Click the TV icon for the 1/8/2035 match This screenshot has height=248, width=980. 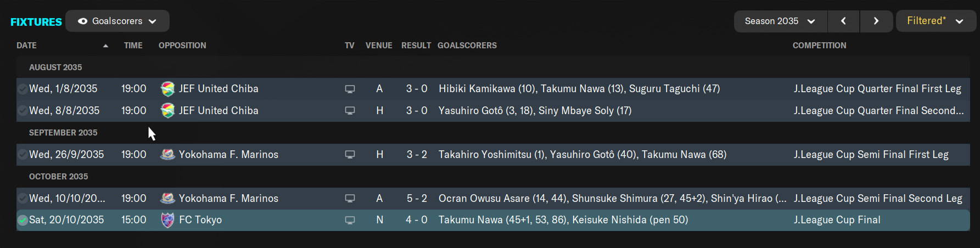[x=350, y=89]
